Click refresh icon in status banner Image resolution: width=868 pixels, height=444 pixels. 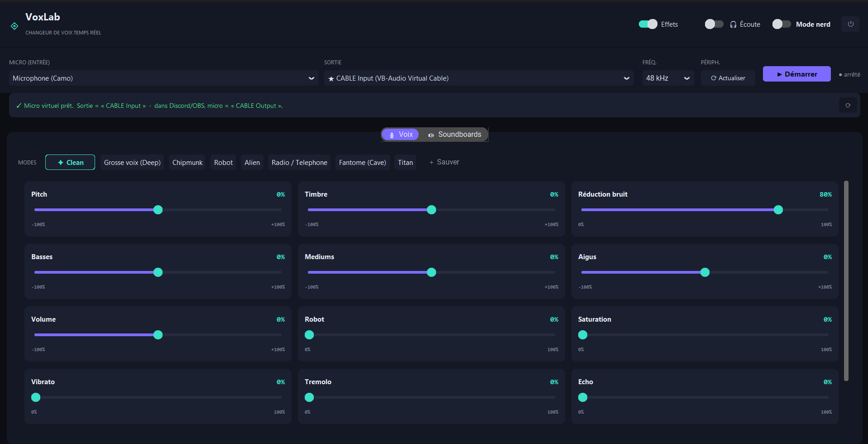pos(848,105)
